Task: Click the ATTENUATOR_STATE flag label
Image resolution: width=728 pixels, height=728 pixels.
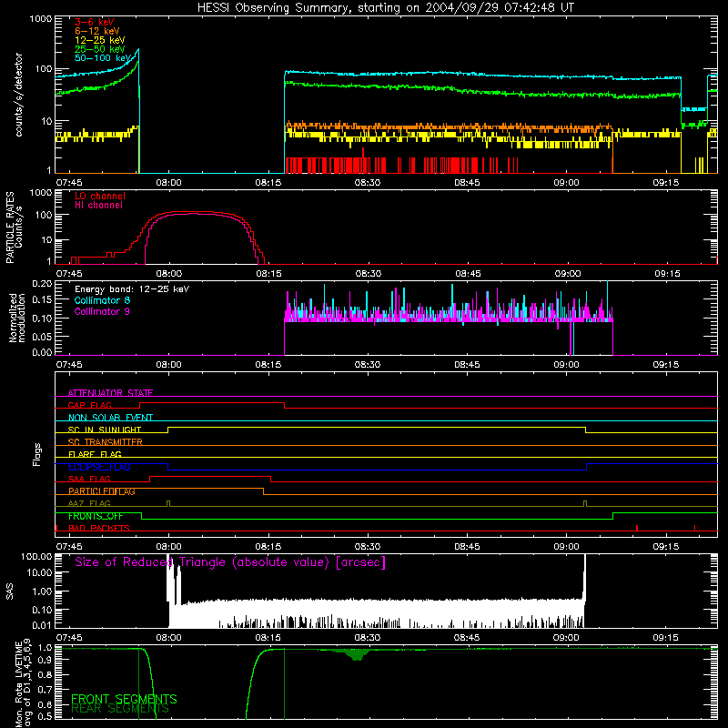Action: [110, 393]
